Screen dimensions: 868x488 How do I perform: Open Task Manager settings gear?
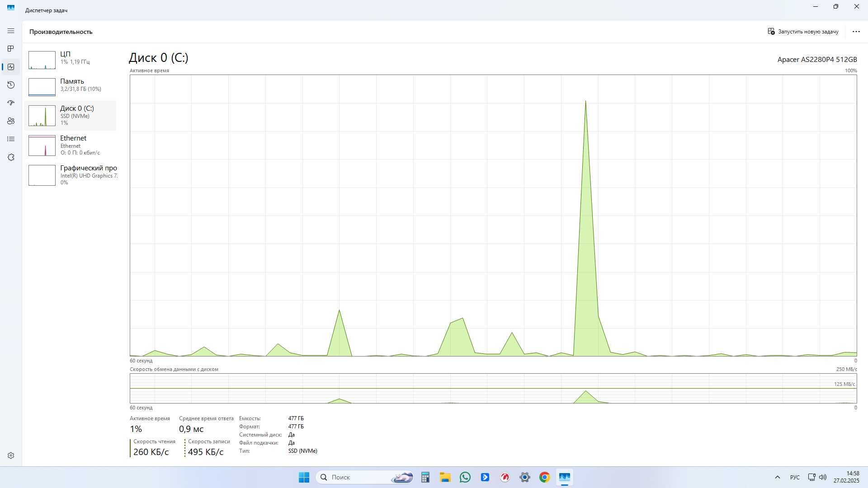(x=11, y=455)
